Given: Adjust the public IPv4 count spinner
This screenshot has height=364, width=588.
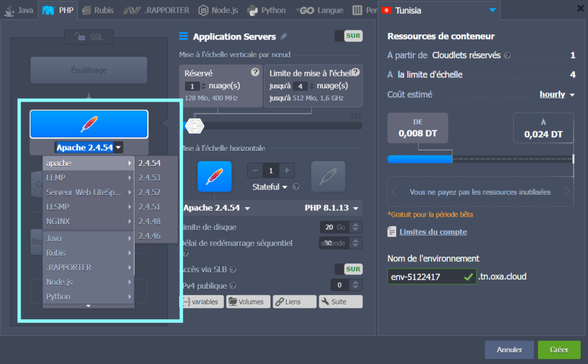Looking at the screenshot, I should 355,285.
